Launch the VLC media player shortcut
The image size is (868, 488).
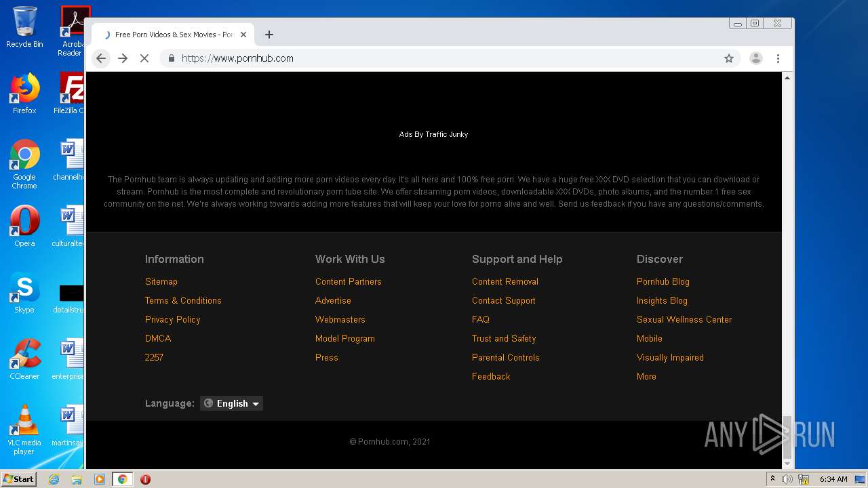click(x=24, y=430)
